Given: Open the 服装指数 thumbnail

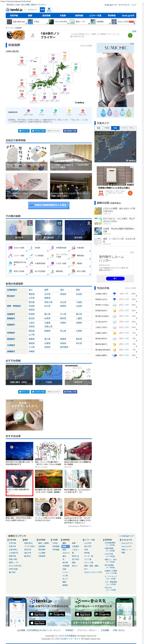Looking at the screenshot, I should coord(19,230).
